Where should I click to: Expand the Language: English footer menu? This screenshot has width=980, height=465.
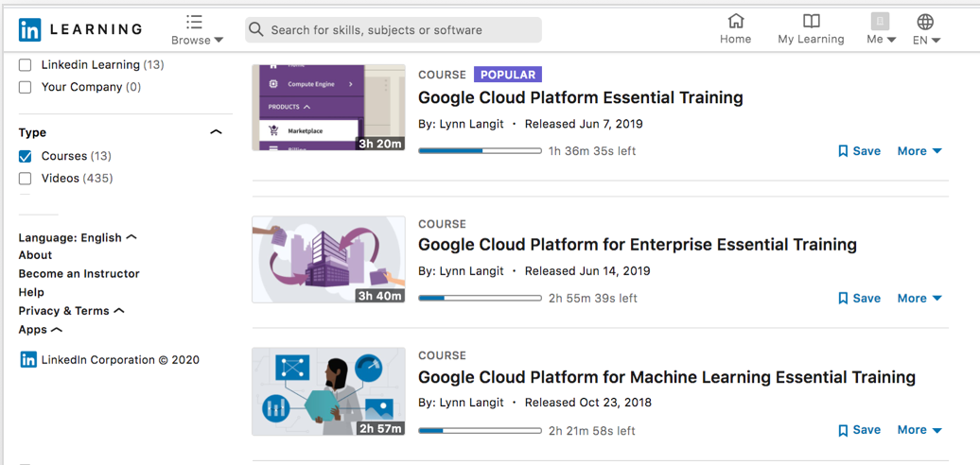78,238
